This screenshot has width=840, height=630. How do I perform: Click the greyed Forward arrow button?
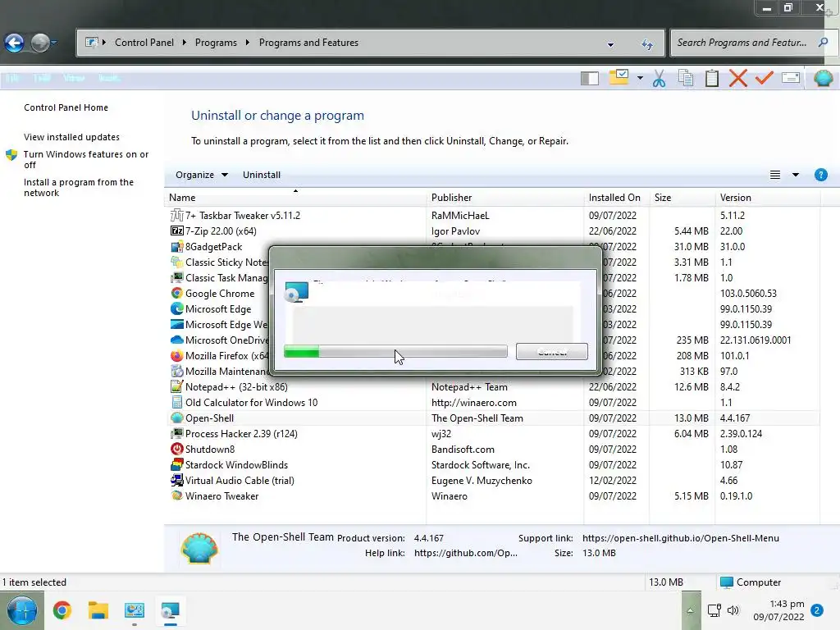point(39,43)
